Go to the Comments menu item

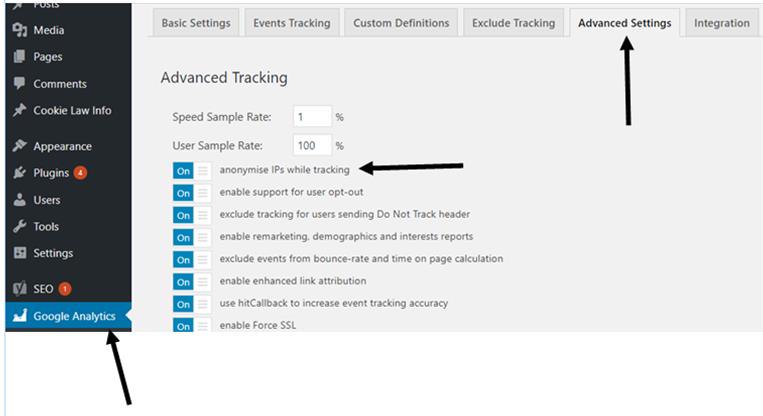pos(68,84)
